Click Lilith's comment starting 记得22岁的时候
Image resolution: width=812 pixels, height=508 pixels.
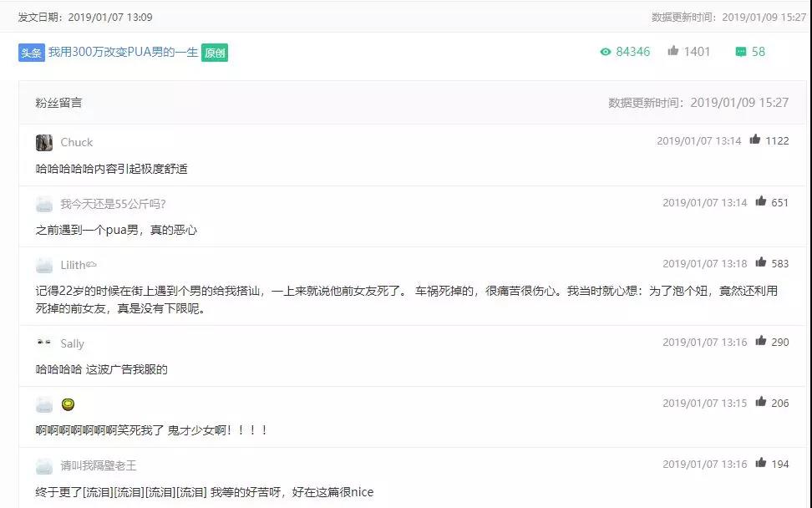tap(407, 300)
